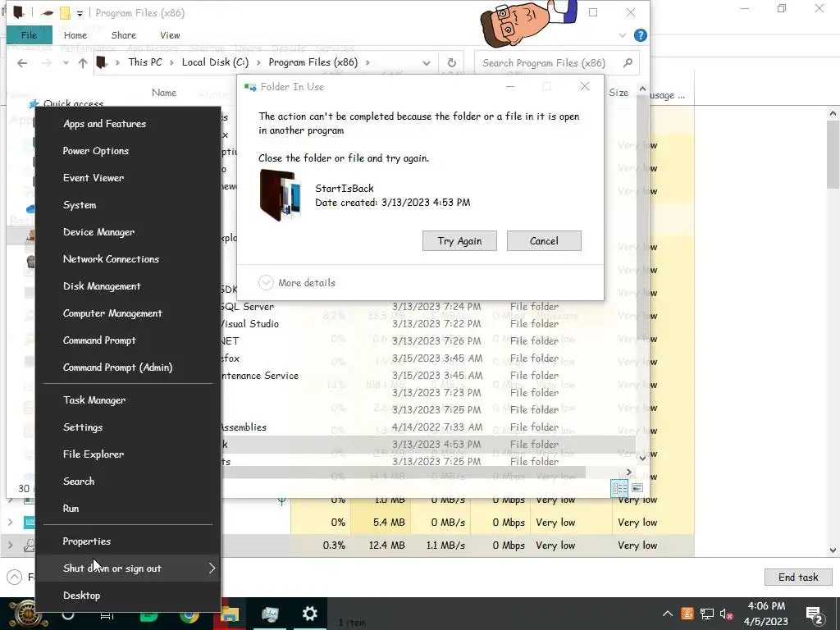Switch Explorer to details view icon
The width and height of the screenshot is (840, 630).
click(620, 488)
